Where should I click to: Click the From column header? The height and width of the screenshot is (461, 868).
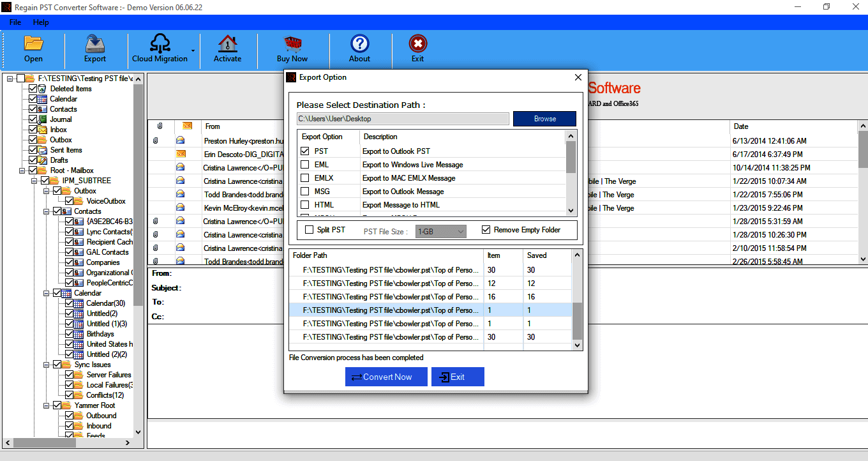tap(213, 126)
